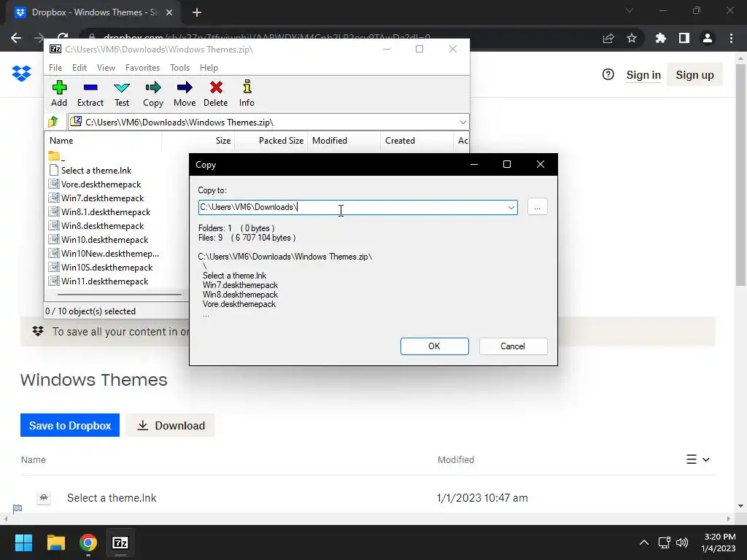The image size is (747, 560).
Task: Open 'Select a theme.lnk' in Dropbox list
Action: 112,497
